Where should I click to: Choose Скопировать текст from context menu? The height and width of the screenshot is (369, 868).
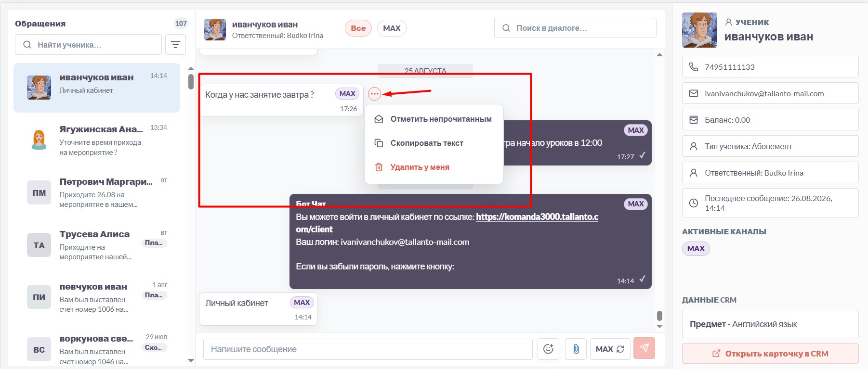[434, 143]
